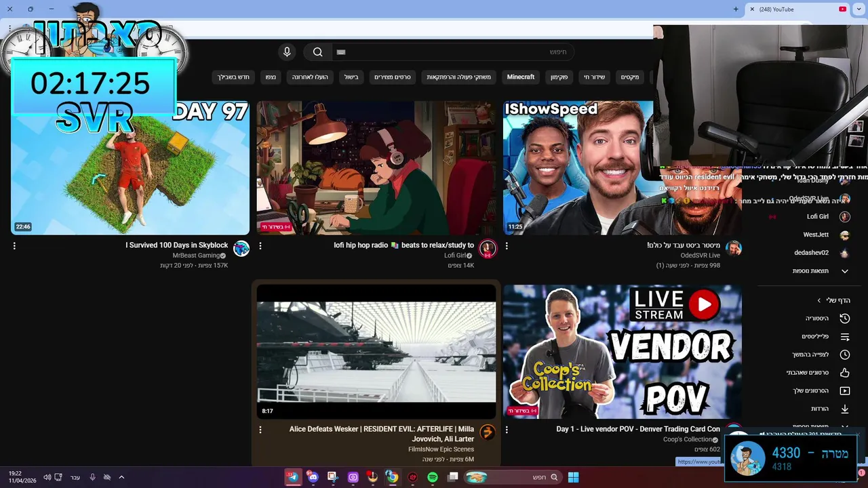Open options menu for מיסטר ביסט video
Image resolution: width=868 pixels, height=488 pixels.
point(507,246)
